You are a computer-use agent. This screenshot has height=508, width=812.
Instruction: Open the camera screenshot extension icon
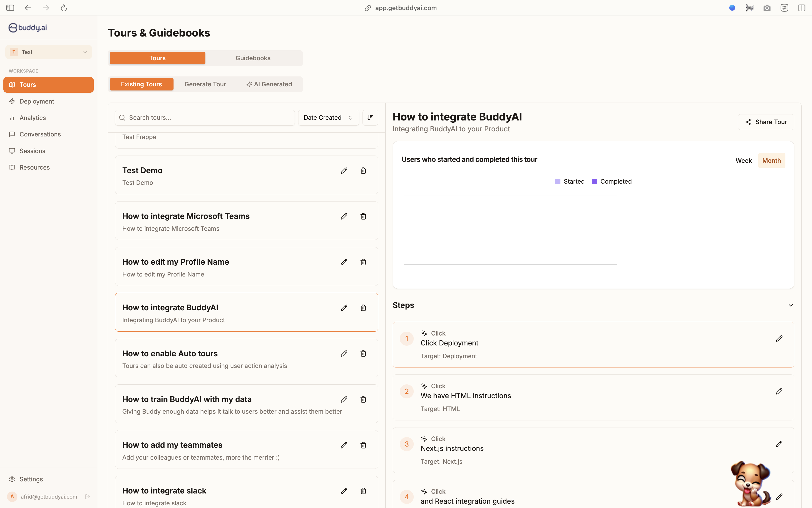click(767, 8)
